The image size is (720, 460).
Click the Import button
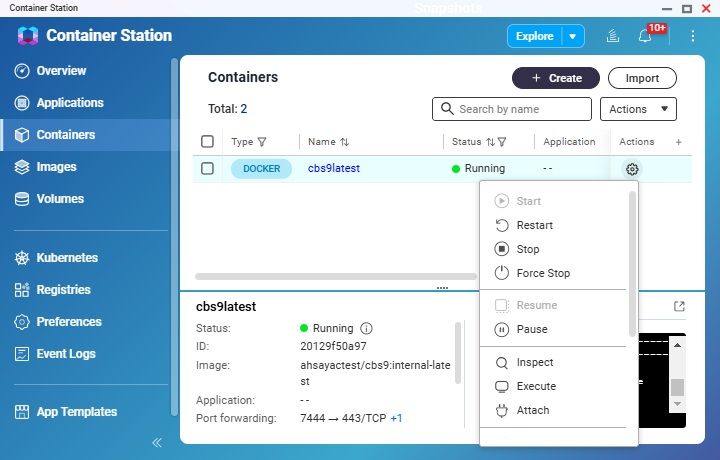pyautogui.click(x=642, y=78)
